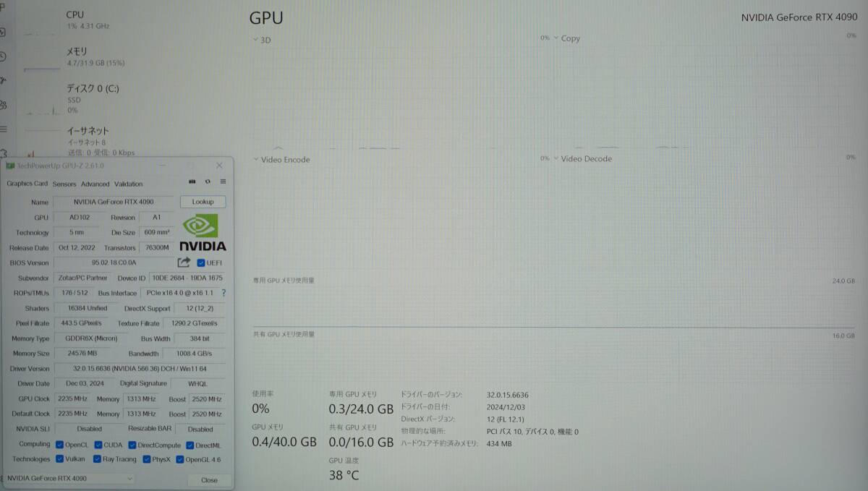The image size is (868, 491).
Task: Open the 3D engine graph dropdown
Action: (x=255, y=40)
